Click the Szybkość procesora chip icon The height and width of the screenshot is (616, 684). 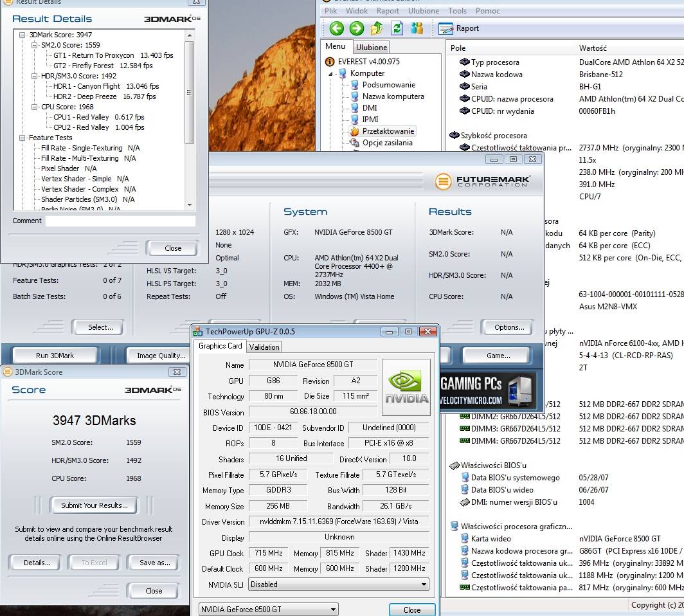tap(455, 136)
